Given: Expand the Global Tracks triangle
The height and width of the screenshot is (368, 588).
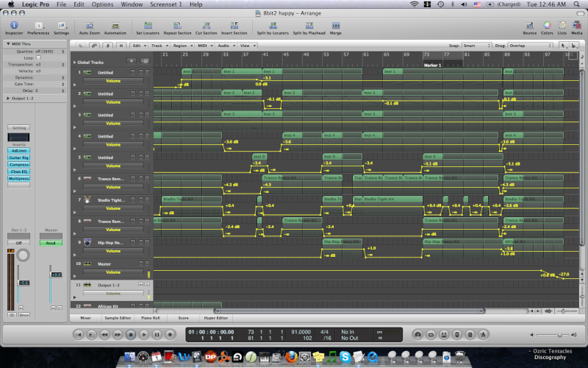Looking at the screenshot, I should pyautogui.click(x=75, y=63).
